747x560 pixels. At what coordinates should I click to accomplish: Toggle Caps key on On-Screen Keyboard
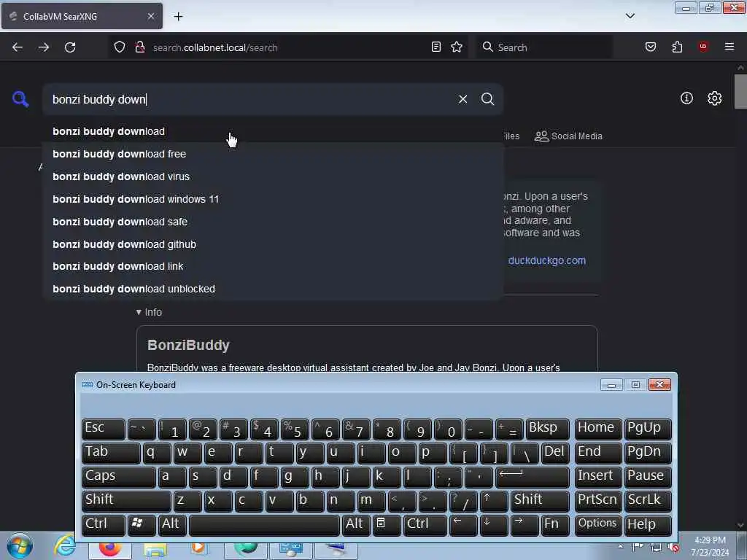coord(118,476)
